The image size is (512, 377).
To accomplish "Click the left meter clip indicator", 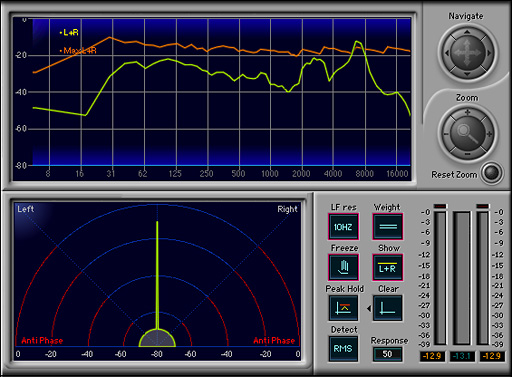I will 440,206.
